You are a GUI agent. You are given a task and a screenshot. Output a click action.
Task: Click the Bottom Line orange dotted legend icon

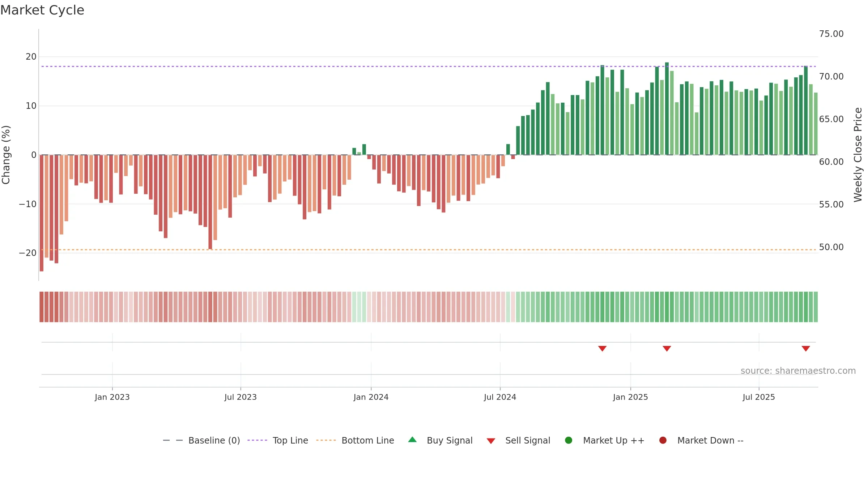pyautogui.click(x=326, y=440)
